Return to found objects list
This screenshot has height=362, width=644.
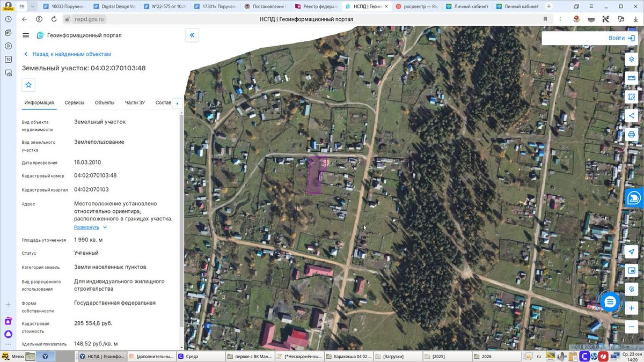pos(67,54)
